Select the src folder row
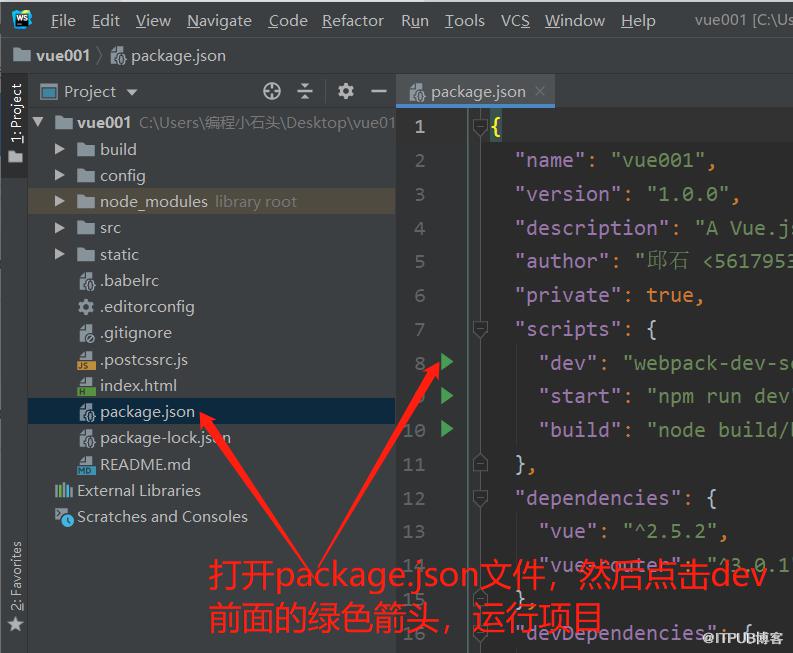793x653 pixels. (x=211, y=228)
